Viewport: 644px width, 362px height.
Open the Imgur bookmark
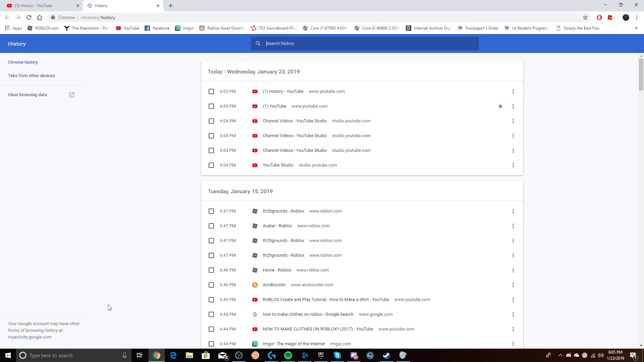pos(185,28)
